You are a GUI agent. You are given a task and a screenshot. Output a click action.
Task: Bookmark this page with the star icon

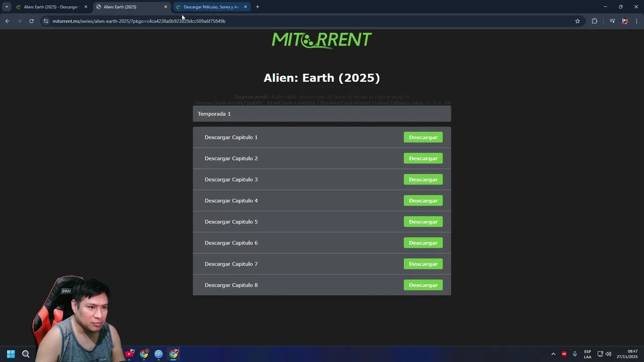pyautogui.click(x=578, y=21)
